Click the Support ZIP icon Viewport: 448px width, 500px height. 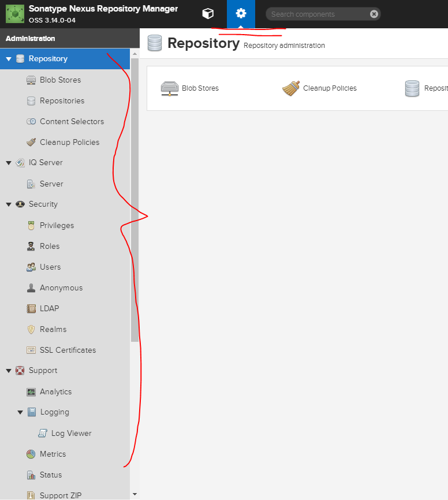[x=31, y=495]
